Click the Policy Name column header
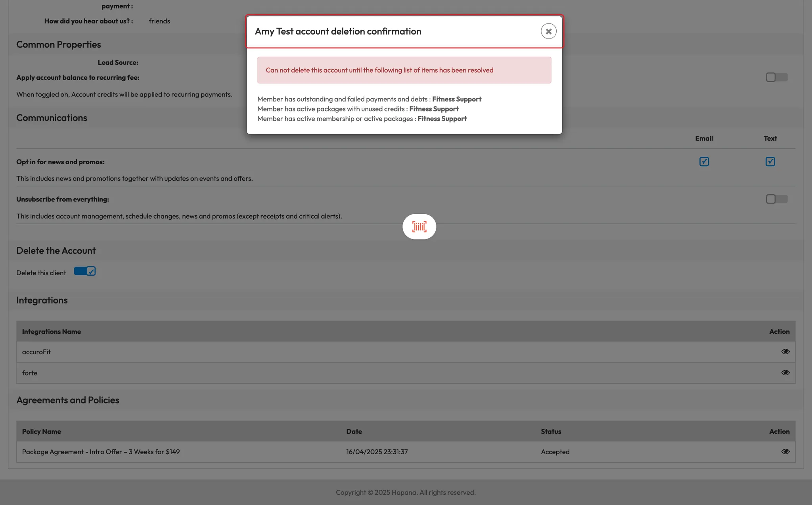The height and width of the screenshot is (505, 812). pos(42,431)
